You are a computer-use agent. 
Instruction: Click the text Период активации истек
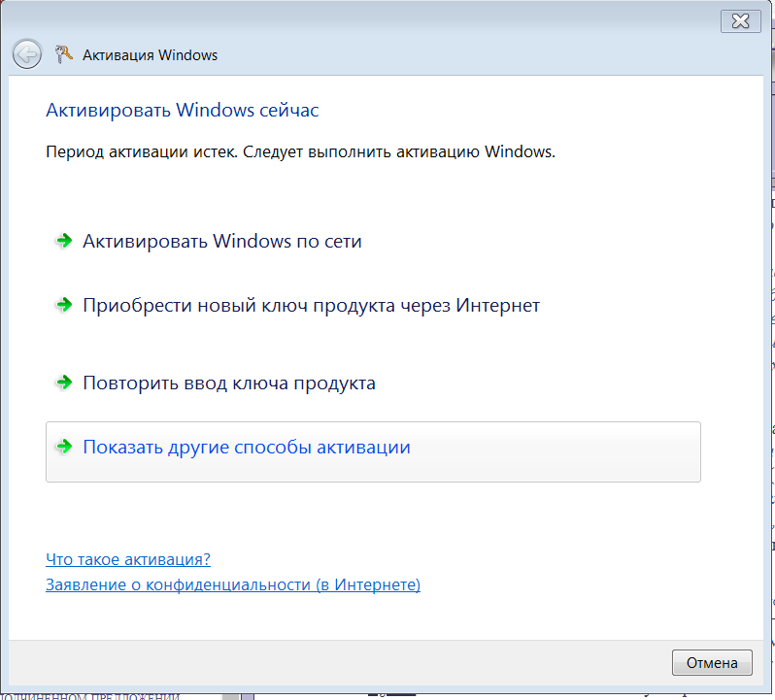[142, 151]
